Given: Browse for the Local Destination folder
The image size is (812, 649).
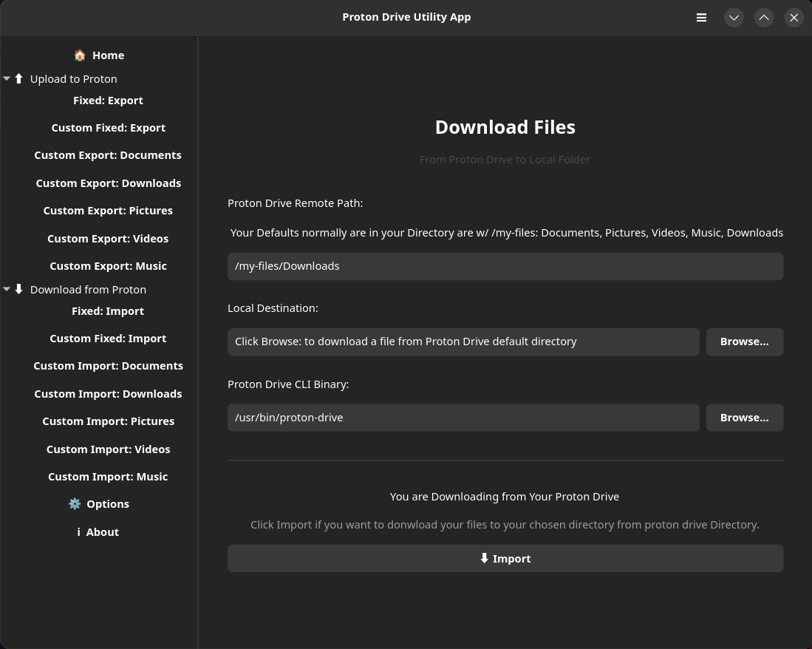Looking at the screenshot, I should pyautogui.click(x=745, y=342).
